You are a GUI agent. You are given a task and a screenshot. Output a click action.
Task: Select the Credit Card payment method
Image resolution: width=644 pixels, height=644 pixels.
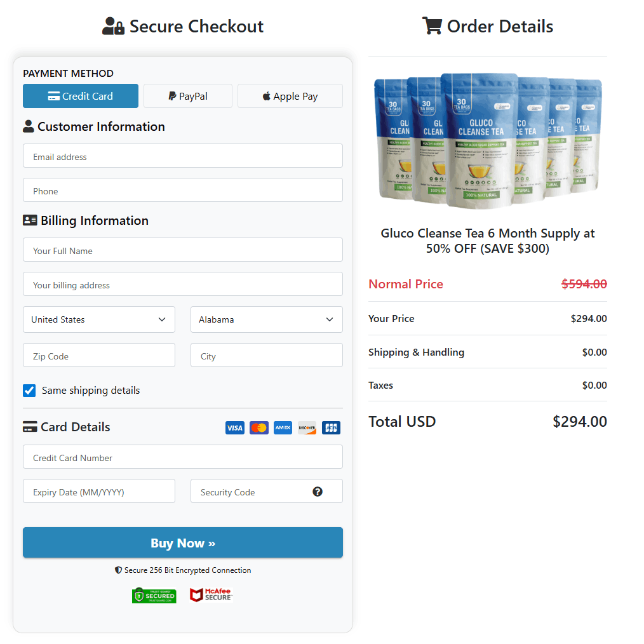pos(80,96)
